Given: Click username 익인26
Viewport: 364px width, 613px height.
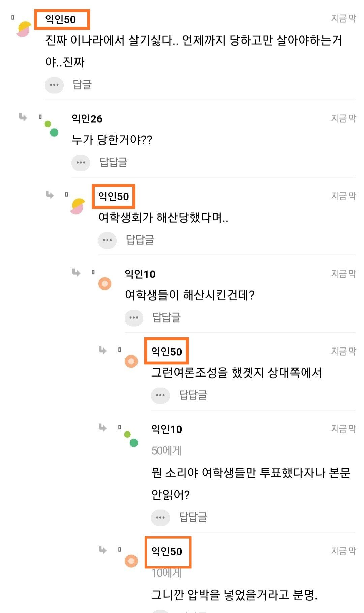Looking at the screenshot, I should (87, 119).
